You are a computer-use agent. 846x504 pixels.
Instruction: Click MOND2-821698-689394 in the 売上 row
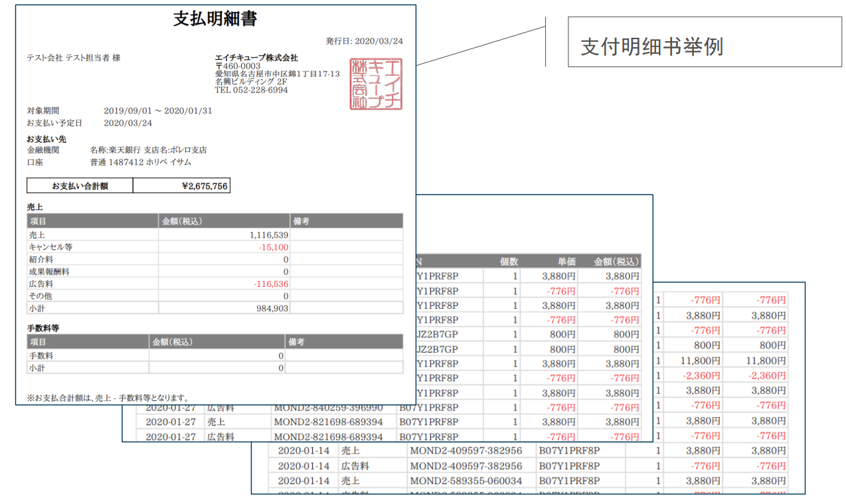[x=328, y=422]
